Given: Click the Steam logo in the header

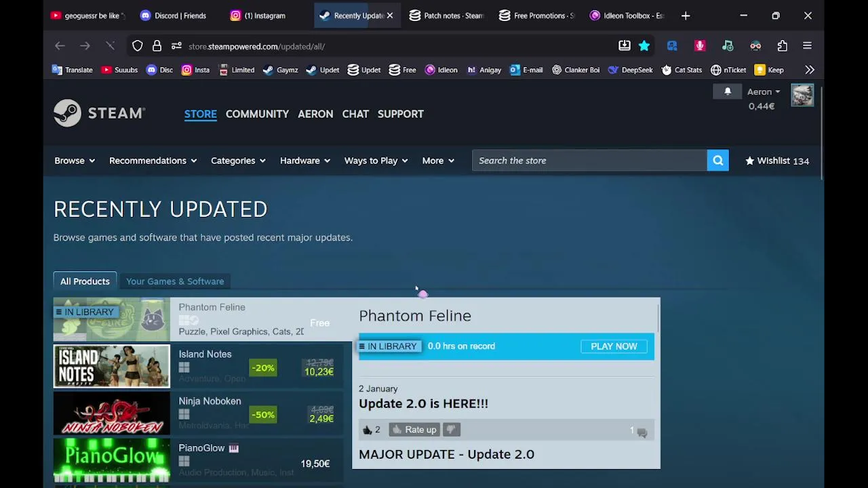Looking at the screenshot, I should pos(100,113).
